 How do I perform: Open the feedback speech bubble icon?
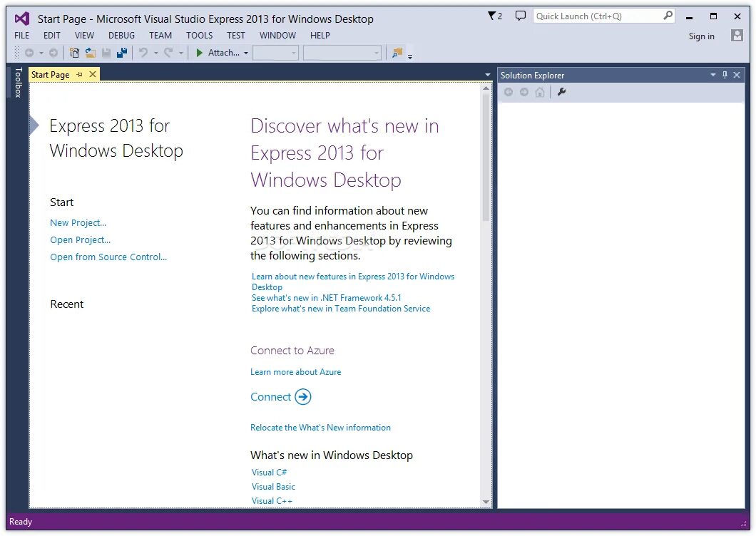[520, 16]
